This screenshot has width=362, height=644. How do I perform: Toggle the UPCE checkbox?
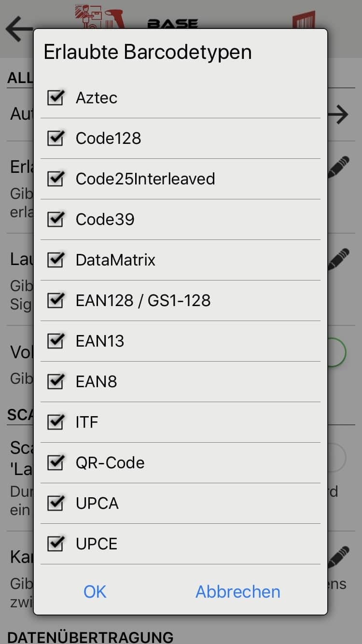(x=56, y=544)
